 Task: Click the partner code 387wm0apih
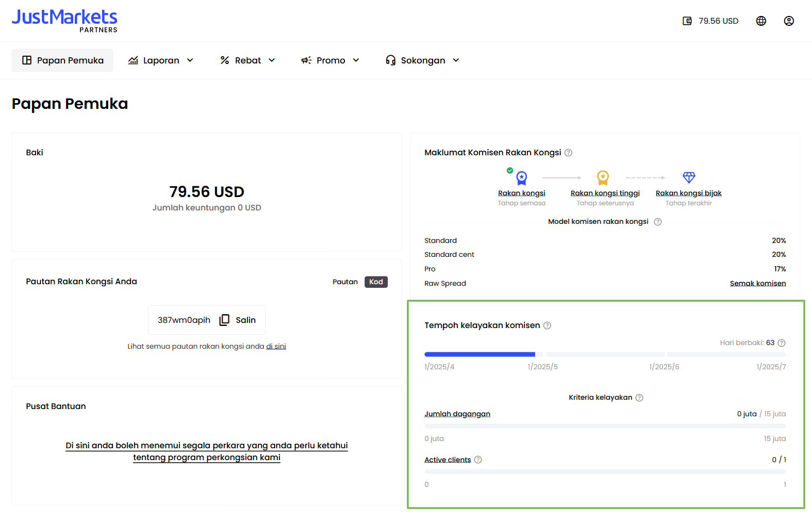(x=184, y=320)
